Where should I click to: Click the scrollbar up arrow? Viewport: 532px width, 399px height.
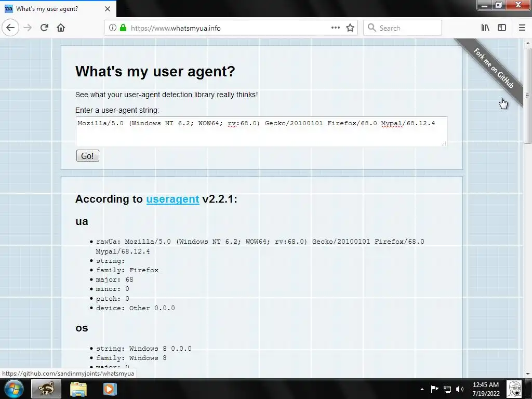point(527,43)
